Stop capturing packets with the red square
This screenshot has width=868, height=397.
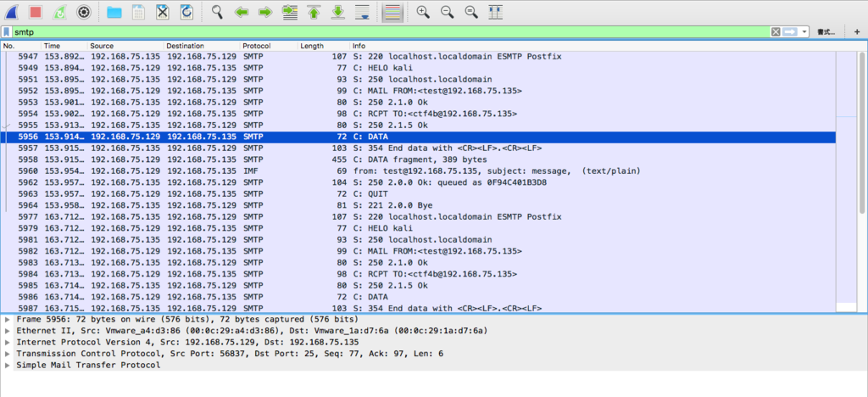pos(36,12)
